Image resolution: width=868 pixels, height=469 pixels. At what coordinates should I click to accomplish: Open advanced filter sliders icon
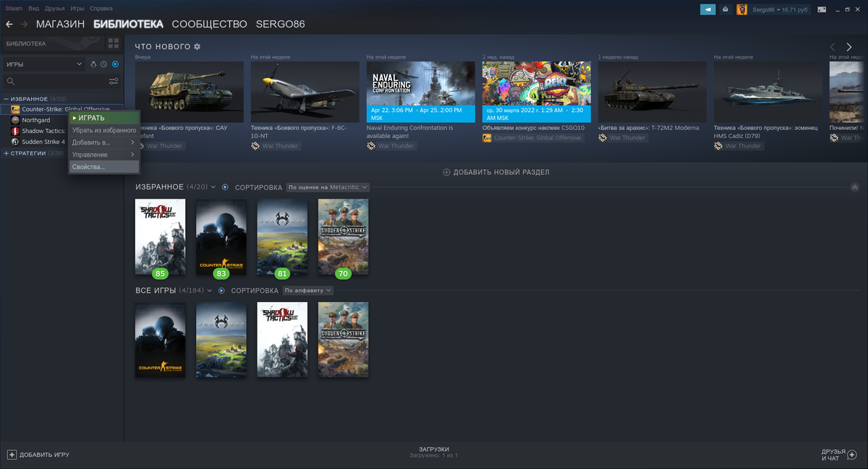pos(114,82)
